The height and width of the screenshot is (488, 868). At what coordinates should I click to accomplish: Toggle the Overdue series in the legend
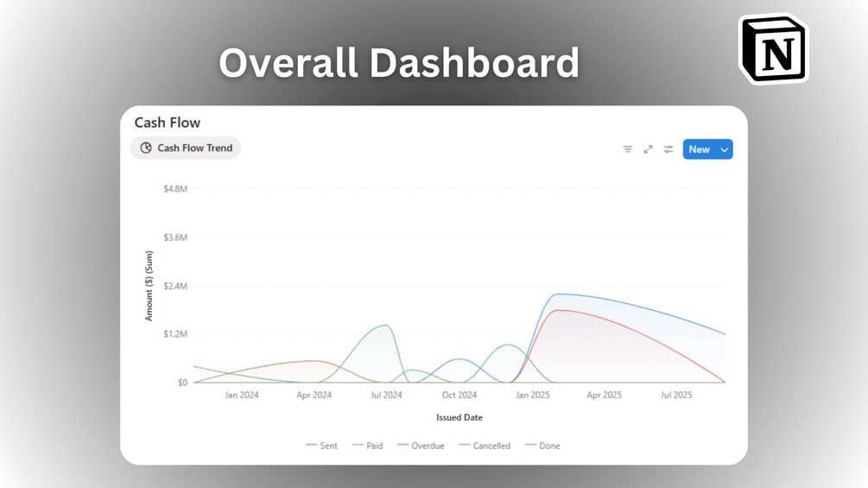[x=421, y=446]
